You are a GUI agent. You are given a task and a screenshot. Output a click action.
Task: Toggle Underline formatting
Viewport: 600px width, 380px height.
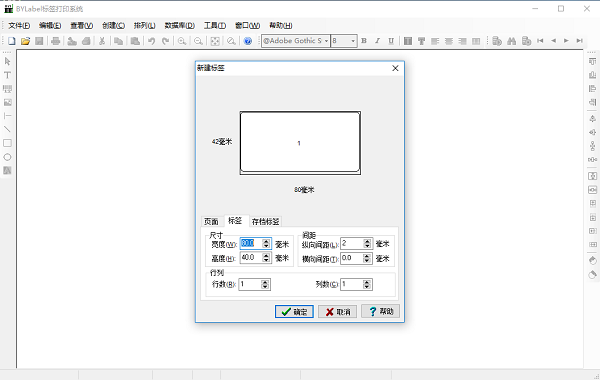[x=391, y=41]
